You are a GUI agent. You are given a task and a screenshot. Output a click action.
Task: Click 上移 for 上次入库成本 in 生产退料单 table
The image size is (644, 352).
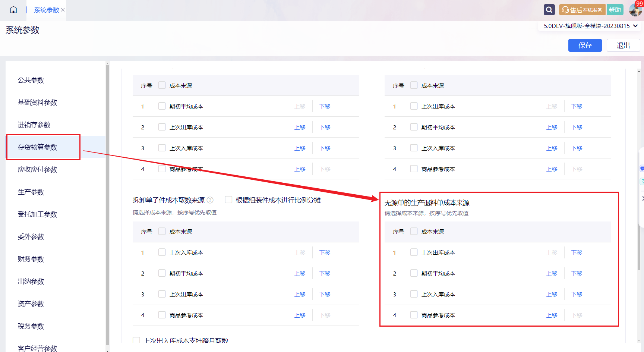pos(552,294)
